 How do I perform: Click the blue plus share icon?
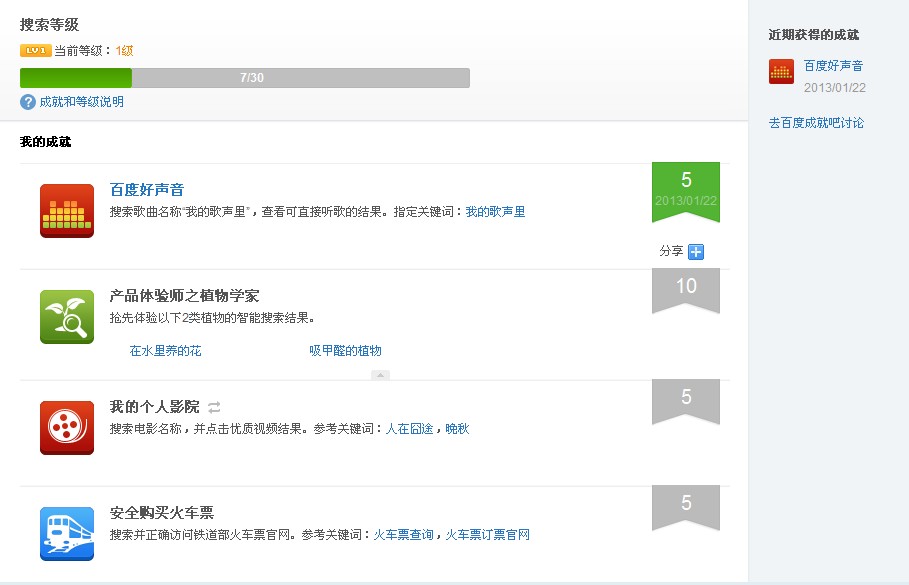pos(696,252)
